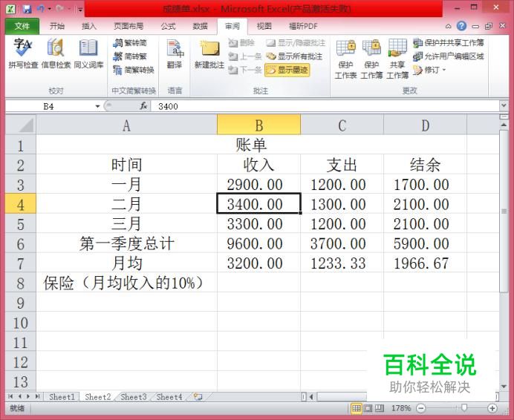Select row 6 header
Viewport: 514px width, 420px height.
20,243
